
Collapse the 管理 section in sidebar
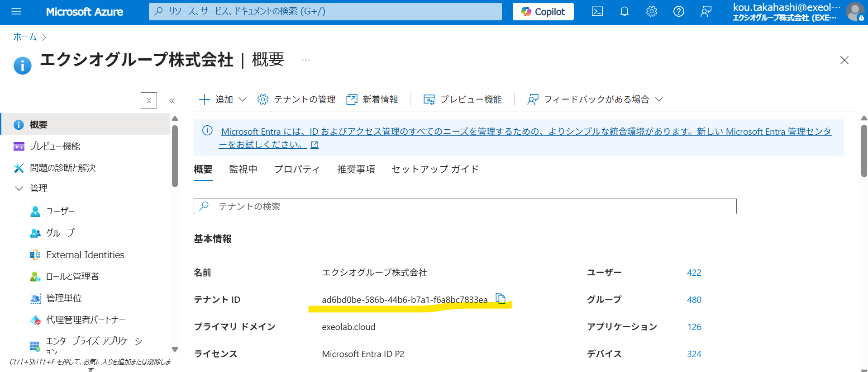(19, 188)
